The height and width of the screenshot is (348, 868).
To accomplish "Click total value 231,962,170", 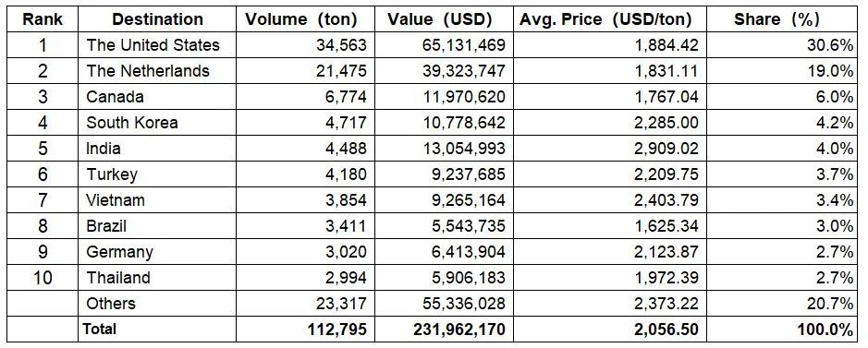I will [458, 330].
